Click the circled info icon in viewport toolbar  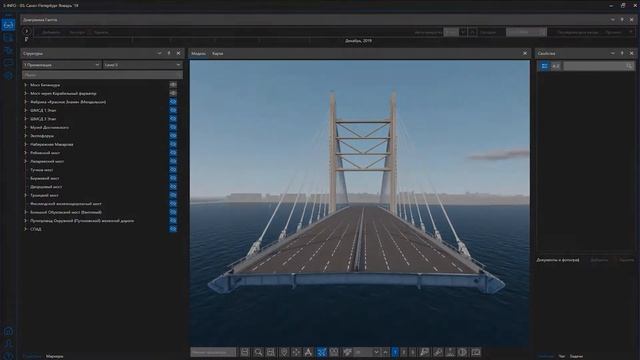(462, 352)
